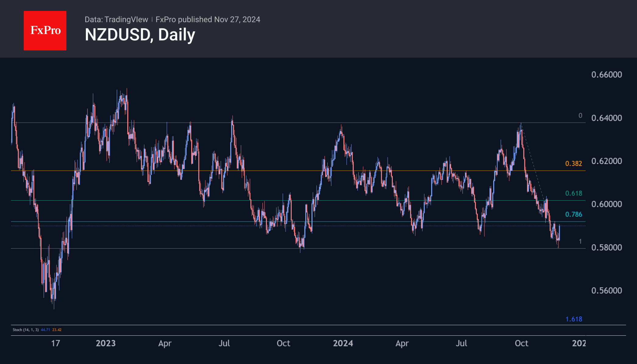This screenshot has width=637, height=364.
Task: Click the NZDUSD, Daily chart title
Action: tap(140, 35)
